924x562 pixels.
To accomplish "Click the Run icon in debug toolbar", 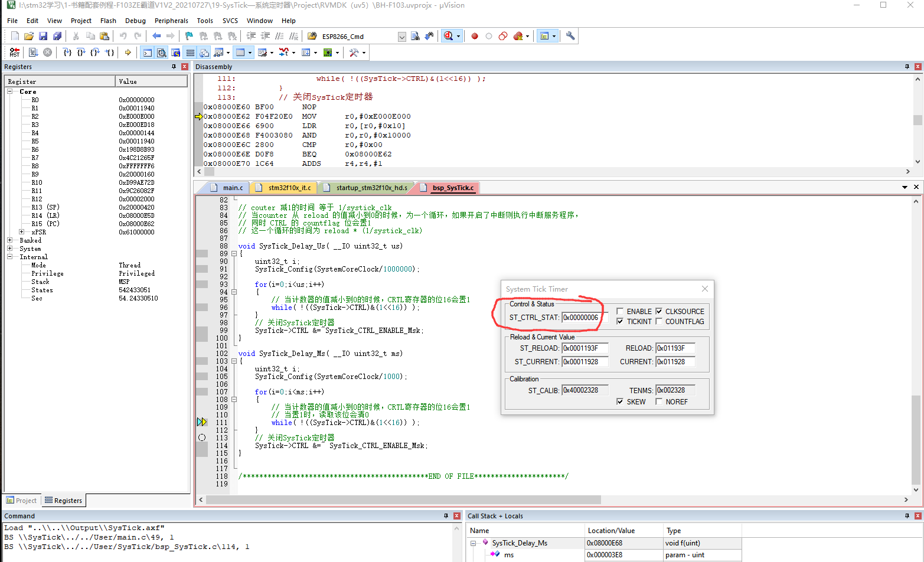I will point(33,53).
